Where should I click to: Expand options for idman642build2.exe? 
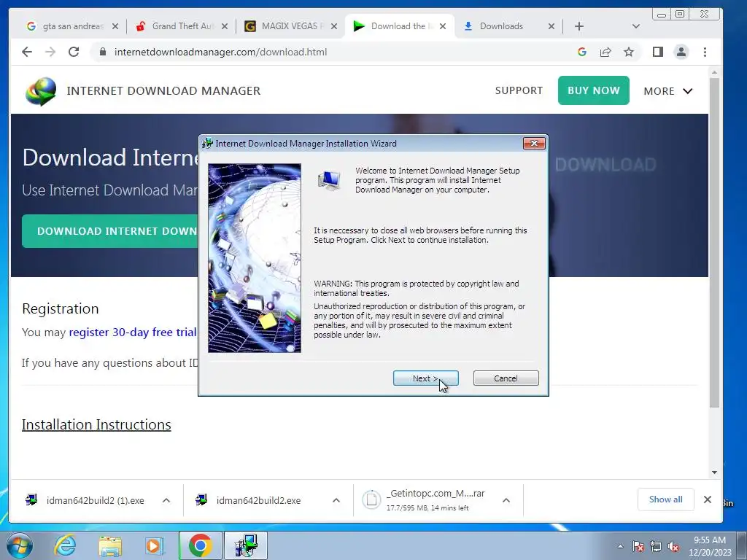(336, 500)
